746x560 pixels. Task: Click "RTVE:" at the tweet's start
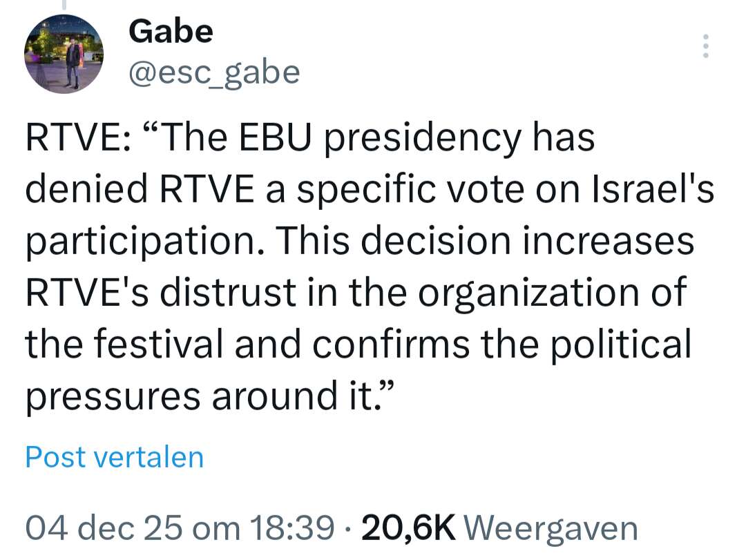(x=73, y=137)
